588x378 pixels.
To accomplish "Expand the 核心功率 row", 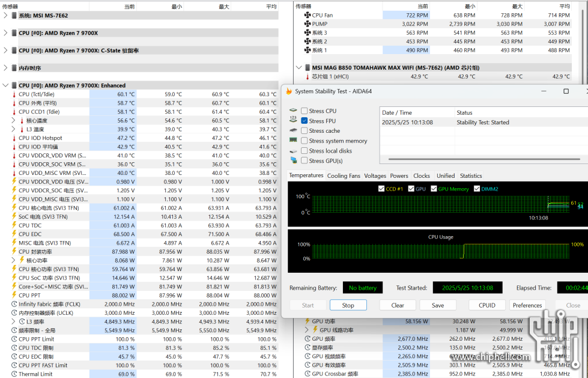I will tap(13, 260).
